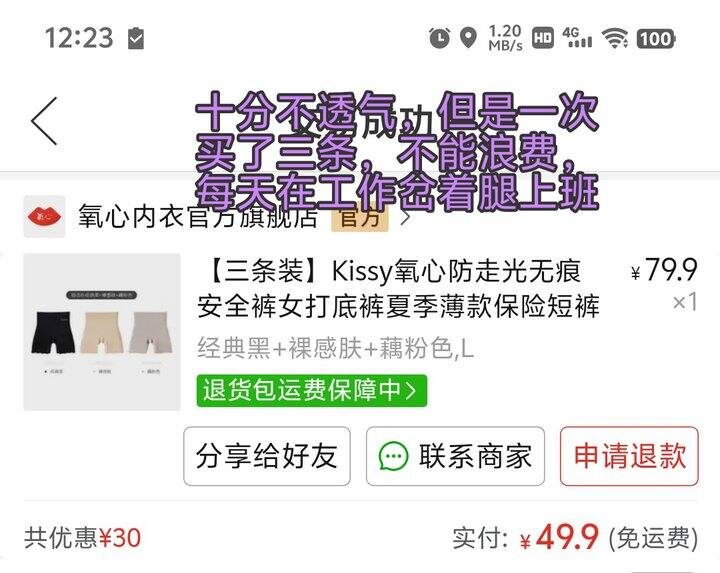Screen dimensions: 720x573
Task: Expand store page via chevron after 官方
Action: (405, 218)
